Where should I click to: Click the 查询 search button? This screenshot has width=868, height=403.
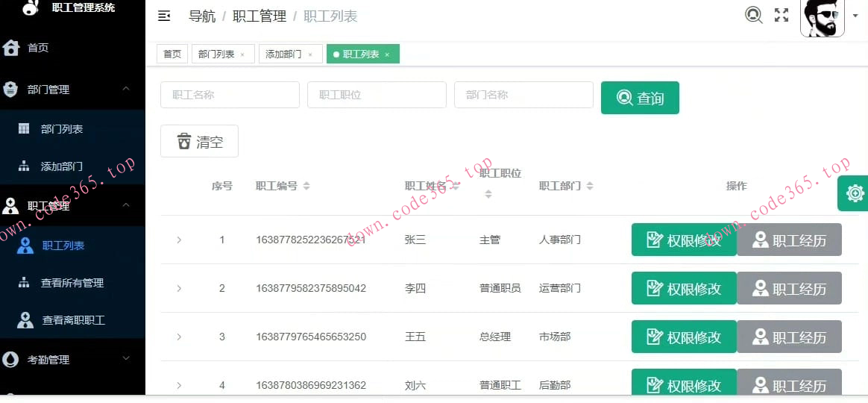(x=640, y=98)
